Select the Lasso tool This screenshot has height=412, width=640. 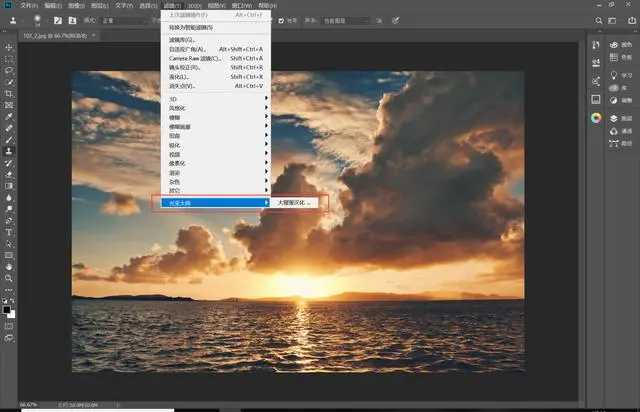click(x=9, y=70)
